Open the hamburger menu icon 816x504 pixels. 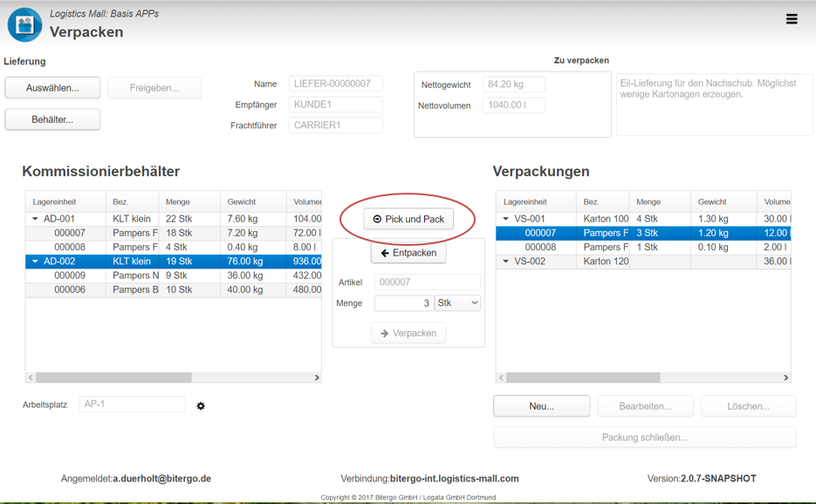(792, 19)
